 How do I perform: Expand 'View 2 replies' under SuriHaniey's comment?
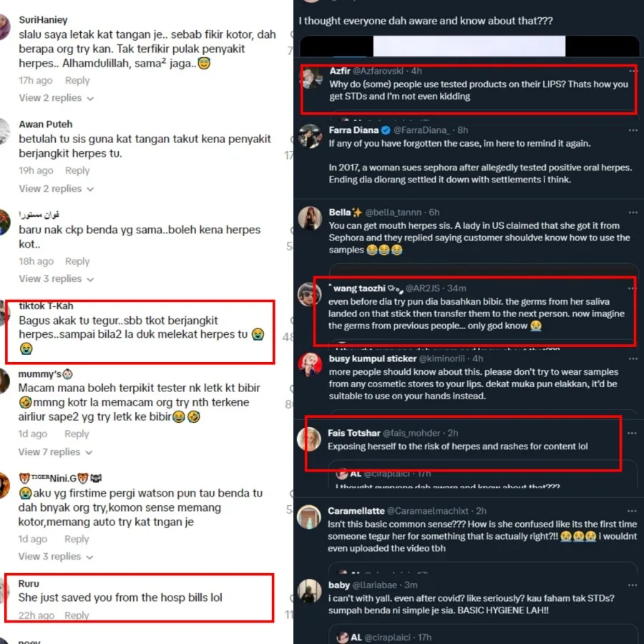[57, 98]
